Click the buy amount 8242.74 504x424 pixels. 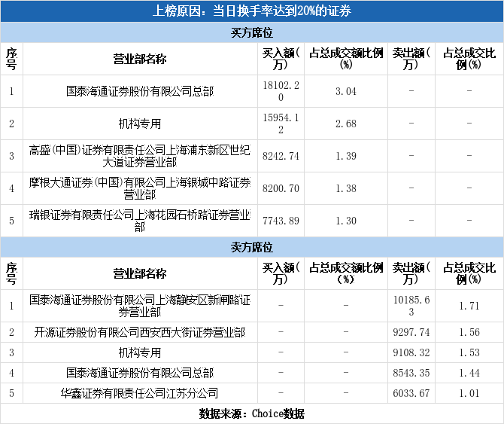point(281,156)
